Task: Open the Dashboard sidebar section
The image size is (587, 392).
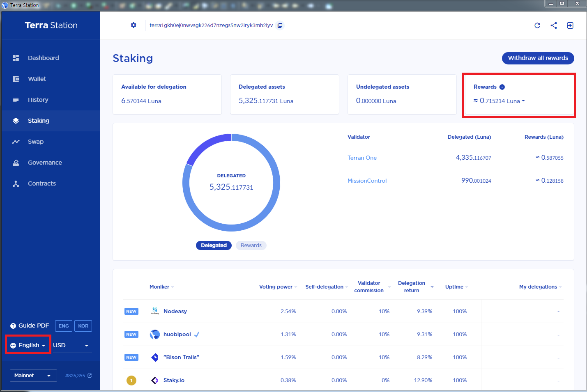Action: [43, 58]
